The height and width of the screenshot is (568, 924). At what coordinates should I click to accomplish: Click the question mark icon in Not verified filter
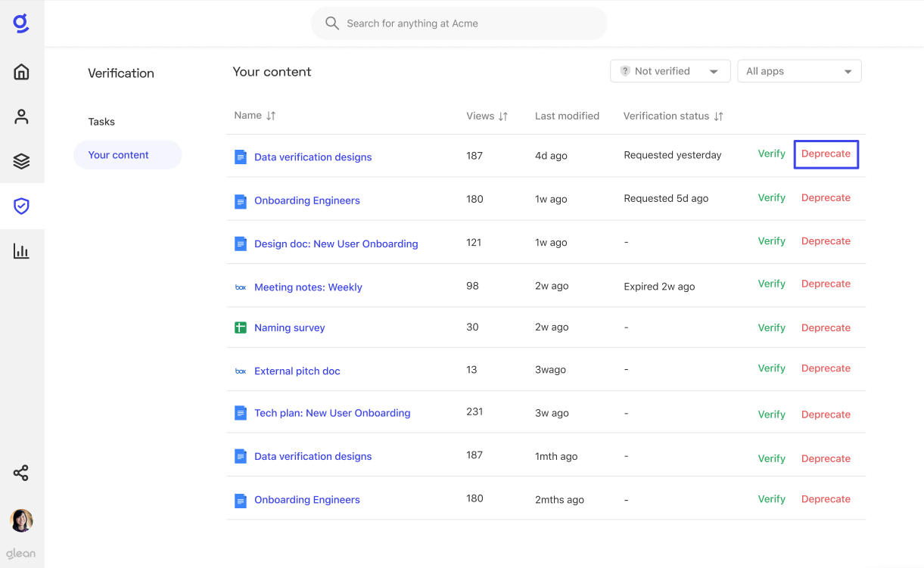(x=624, y=70)
